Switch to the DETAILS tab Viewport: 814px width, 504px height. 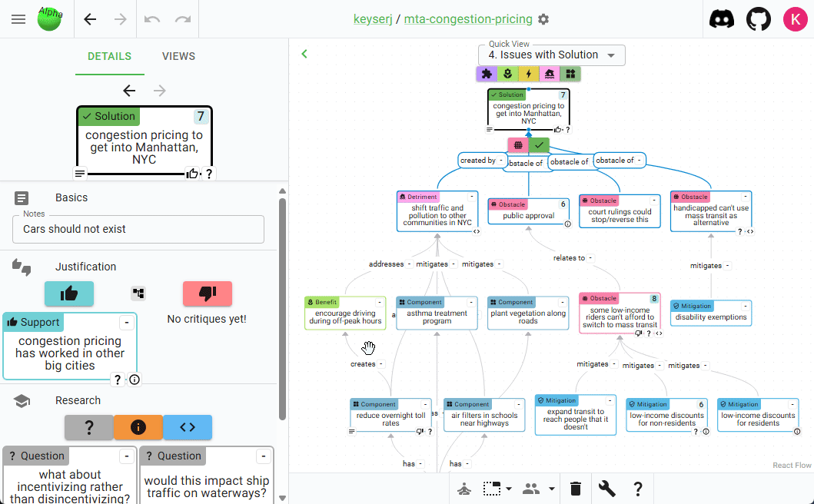tap(110, 56)
